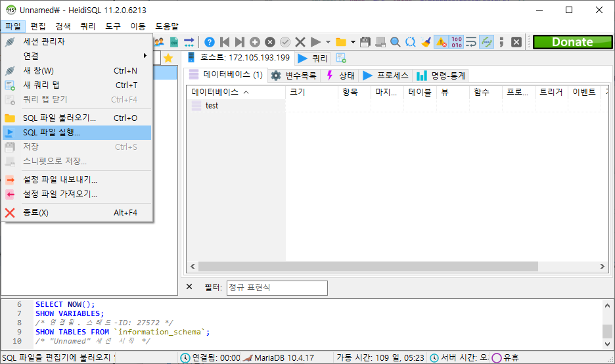Click the delete row circle-x icon
Screen dimensions: 615x364
point(270,42)
